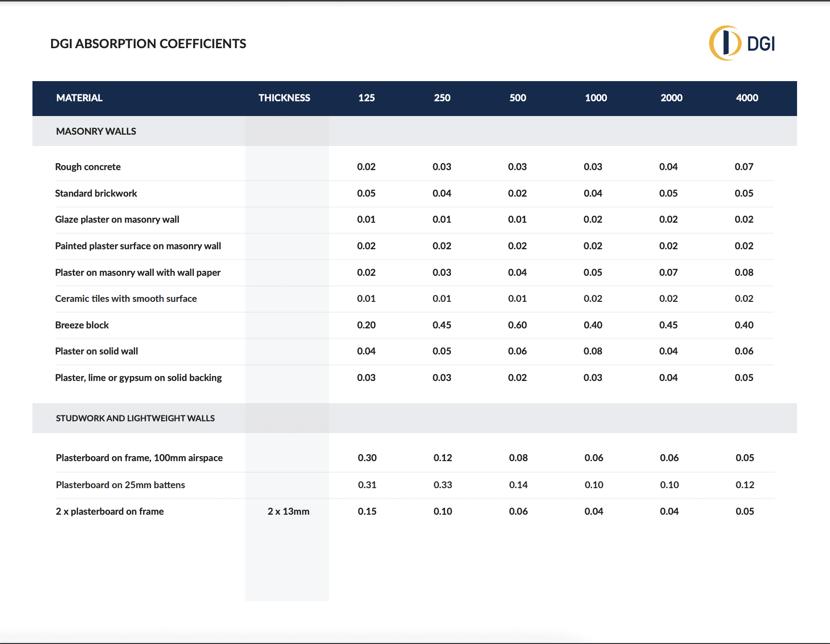Select Studwork and Lightweight Walls section heading
Viewport: 830px width, 644px height.
[x=135, y=418]
